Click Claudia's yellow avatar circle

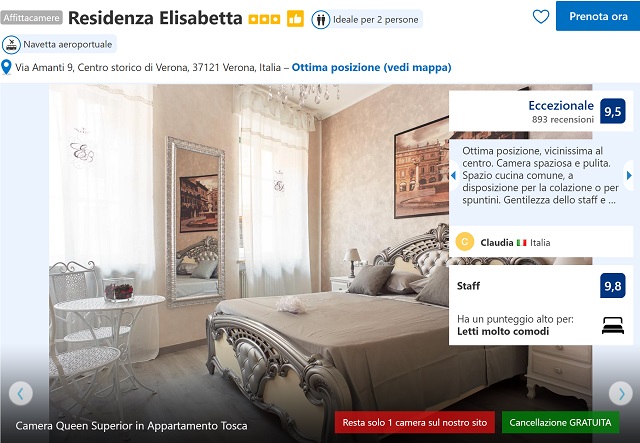click(x=464, y=242)
